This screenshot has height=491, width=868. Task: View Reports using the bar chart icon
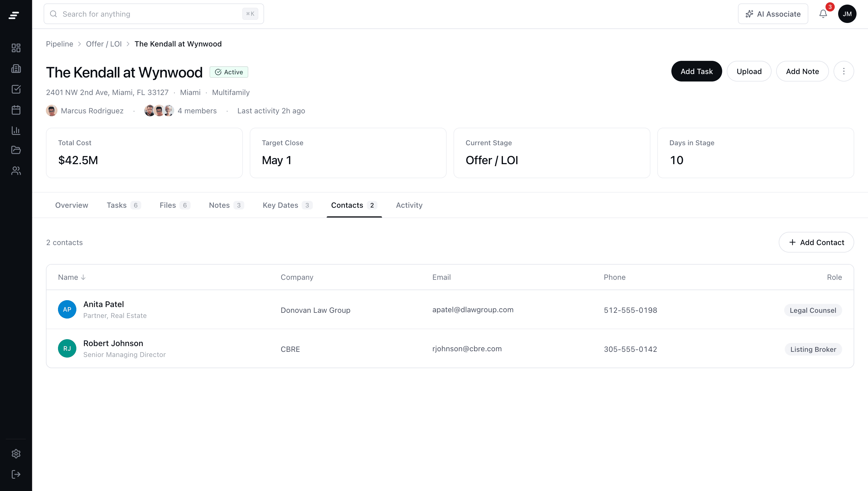pos(16,131)
